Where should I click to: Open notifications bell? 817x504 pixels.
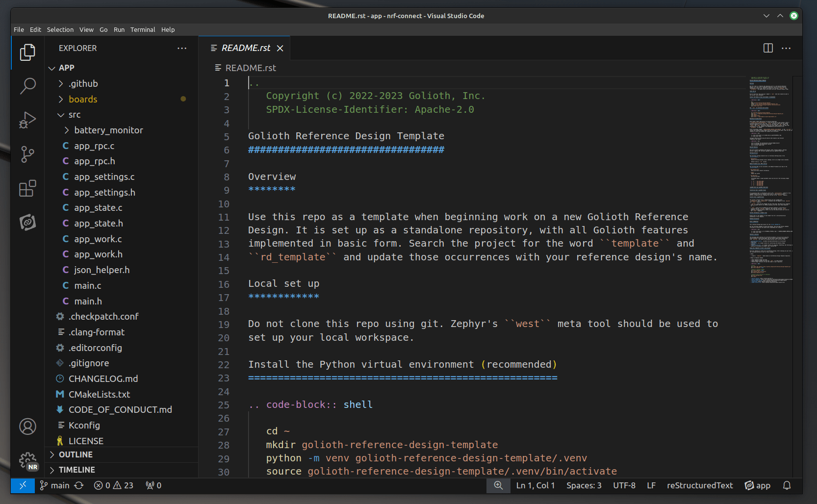[x=787, y=485]
